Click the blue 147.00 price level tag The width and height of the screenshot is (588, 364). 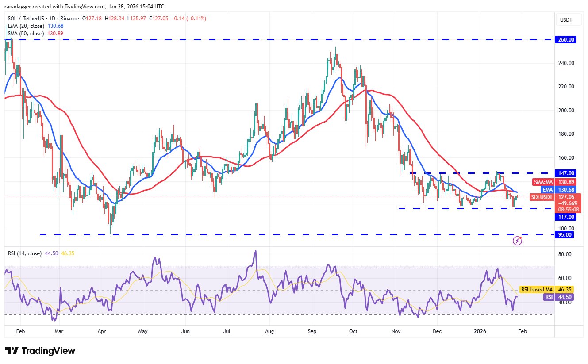(566, 173)
